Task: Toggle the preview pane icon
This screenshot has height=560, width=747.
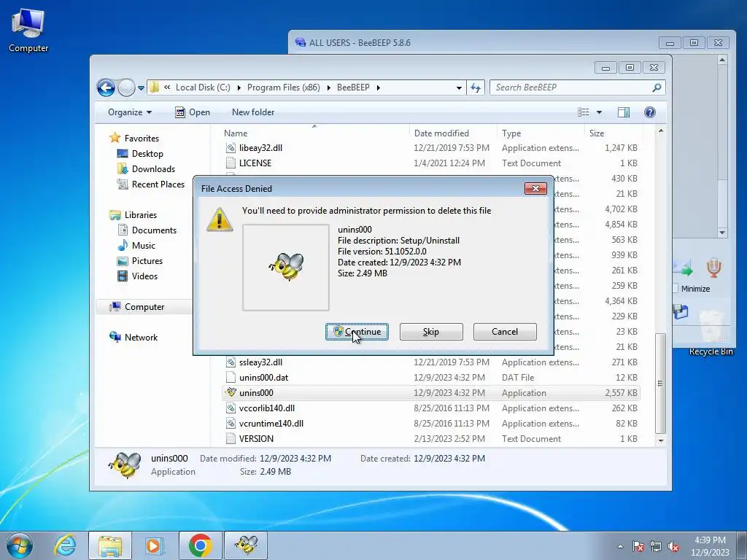Action: pyautogui.click(x=624, y=112)
